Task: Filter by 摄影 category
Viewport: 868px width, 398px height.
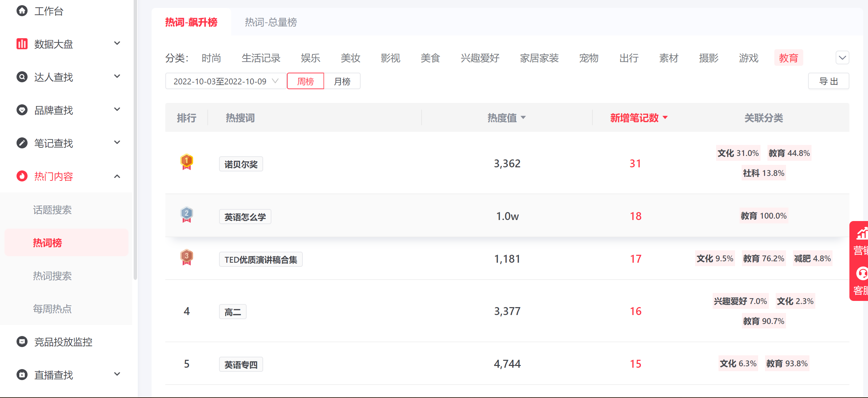Action: pyautogui.click(x=709, y=58)
